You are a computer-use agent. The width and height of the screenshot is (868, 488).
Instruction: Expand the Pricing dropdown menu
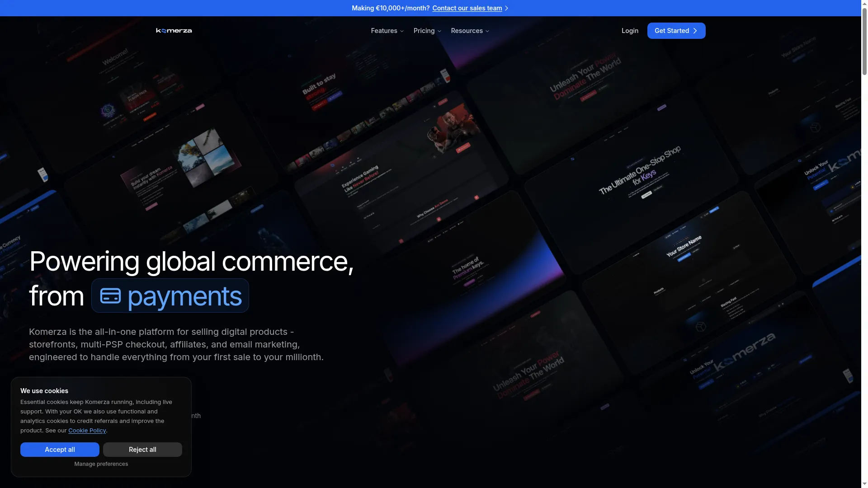pyautogui.click(x=427, y=31)
